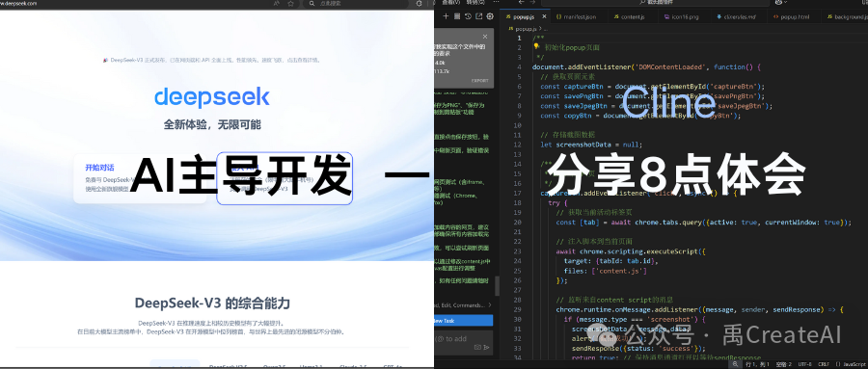Click the lightbulb quick-fix icon on line 2
This screenshot has width=868, height=369.
[x=536, y=47]
